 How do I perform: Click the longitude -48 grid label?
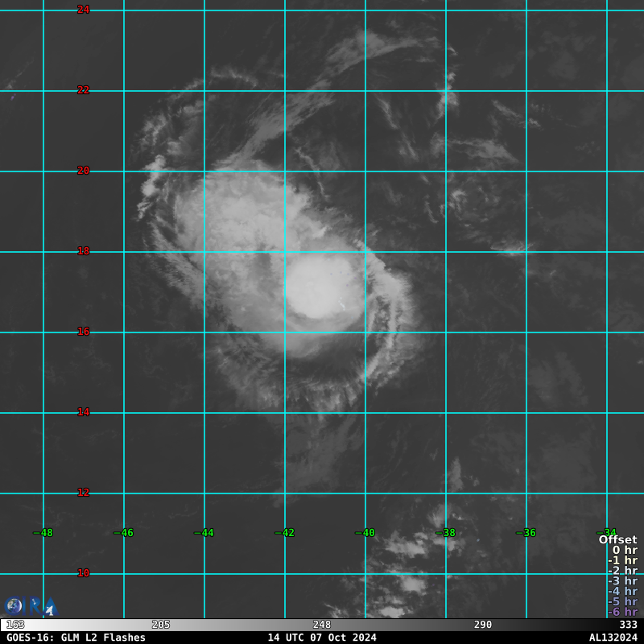point(43,533)
